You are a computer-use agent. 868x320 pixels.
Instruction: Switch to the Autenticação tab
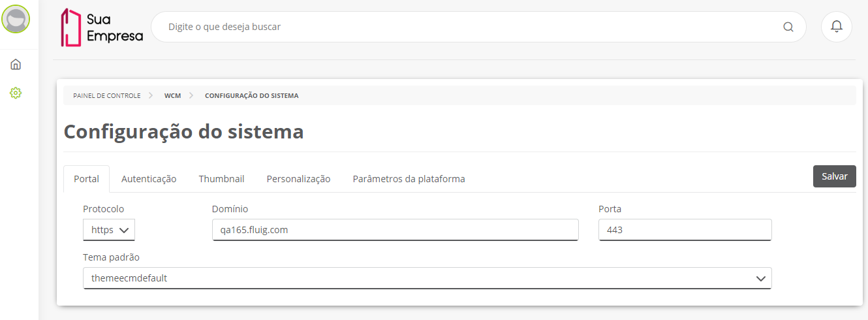pos(149,179)
